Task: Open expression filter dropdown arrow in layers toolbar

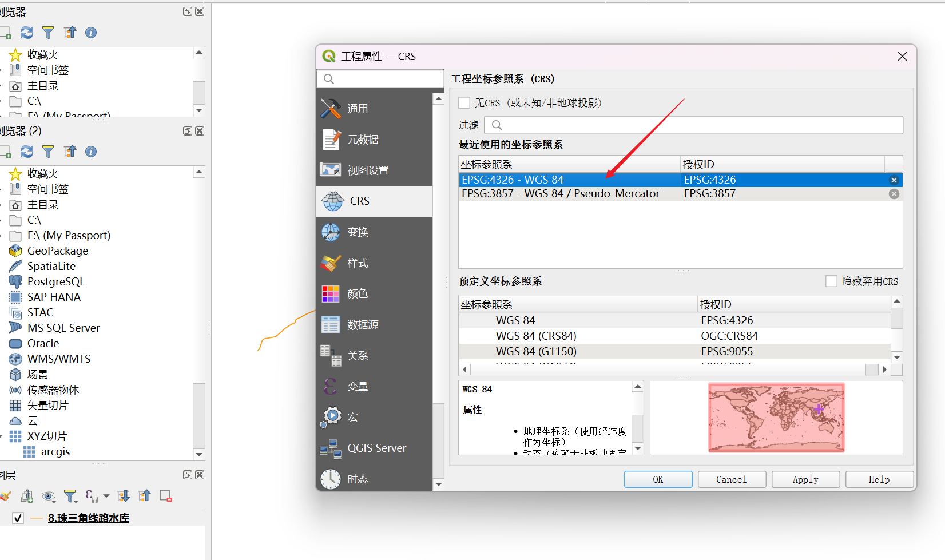Action: point(106,496)
